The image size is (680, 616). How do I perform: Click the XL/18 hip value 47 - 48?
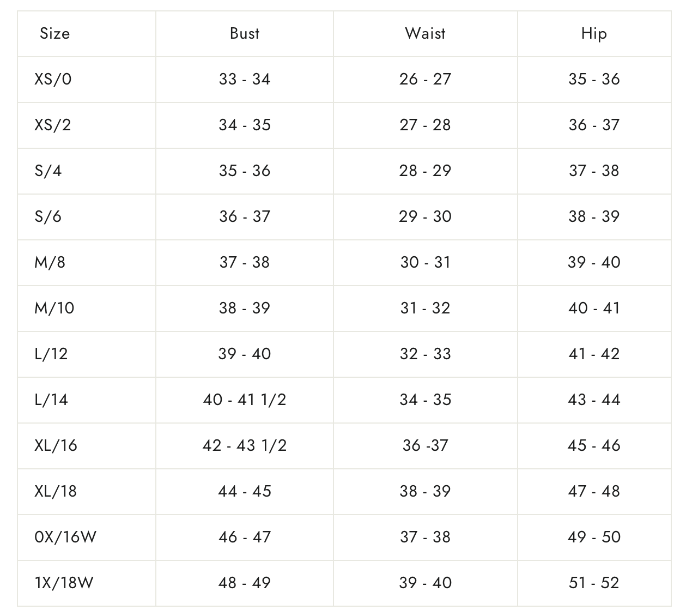pos(594,492)
